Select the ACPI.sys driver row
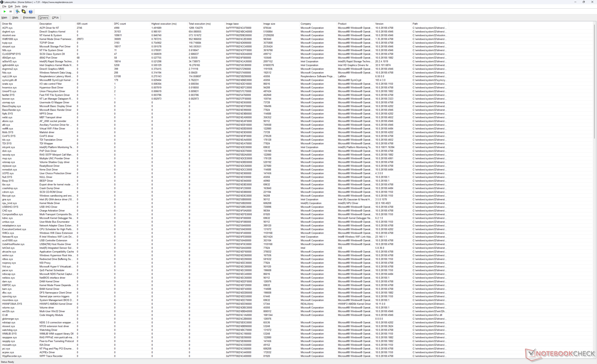This screenshot has width=597, height=364. [x=224, y=28]
